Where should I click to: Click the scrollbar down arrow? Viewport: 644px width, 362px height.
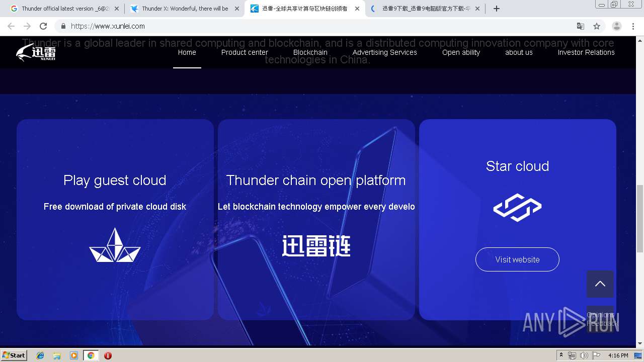pos(640,343)
